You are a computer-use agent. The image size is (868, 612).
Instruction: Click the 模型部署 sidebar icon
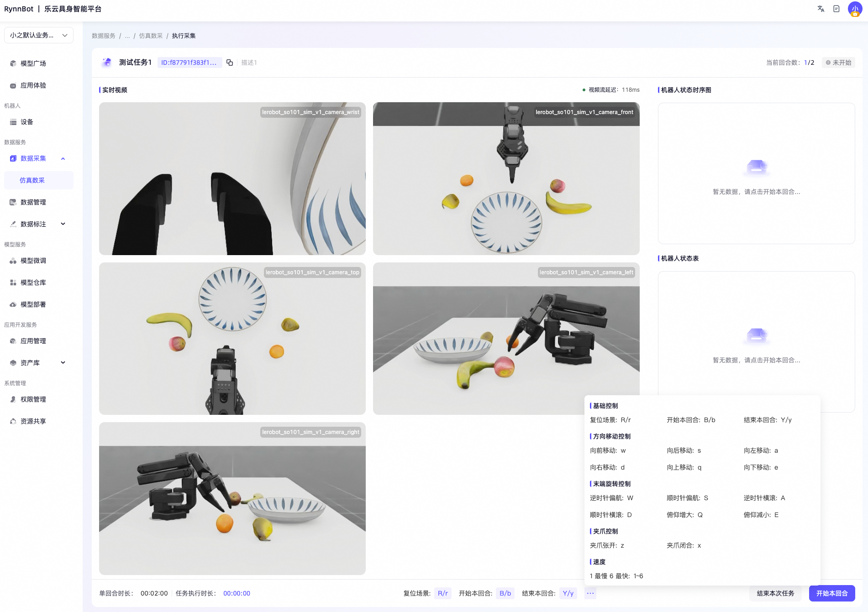[13, 304]
